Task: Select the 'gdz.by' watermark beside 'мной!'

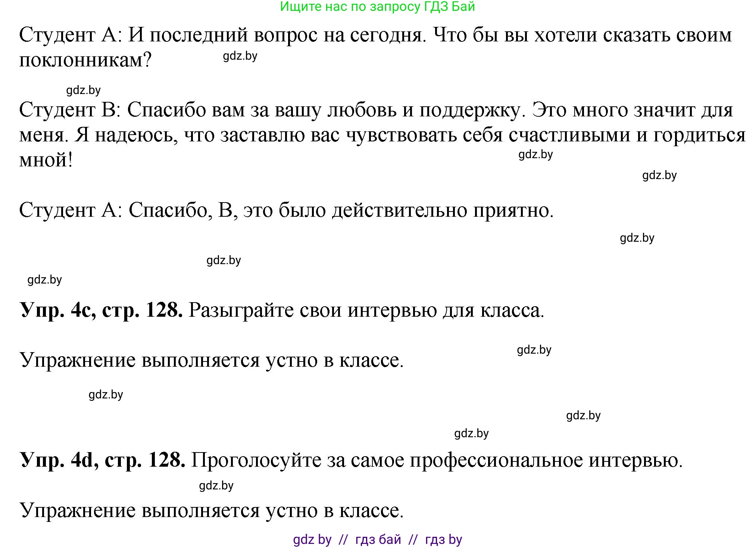Action: coord(536,155)
